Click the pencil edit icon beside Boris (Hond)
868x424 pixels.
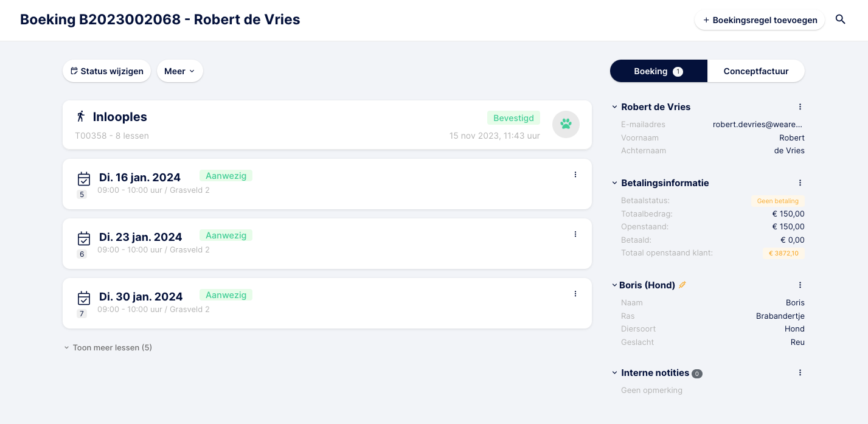tap(682, 285)
